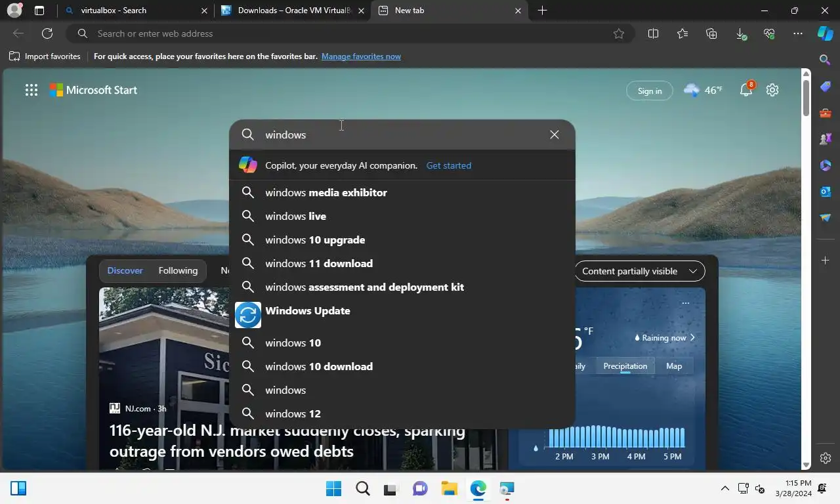Choose suggestion windows 10 download

402,366
